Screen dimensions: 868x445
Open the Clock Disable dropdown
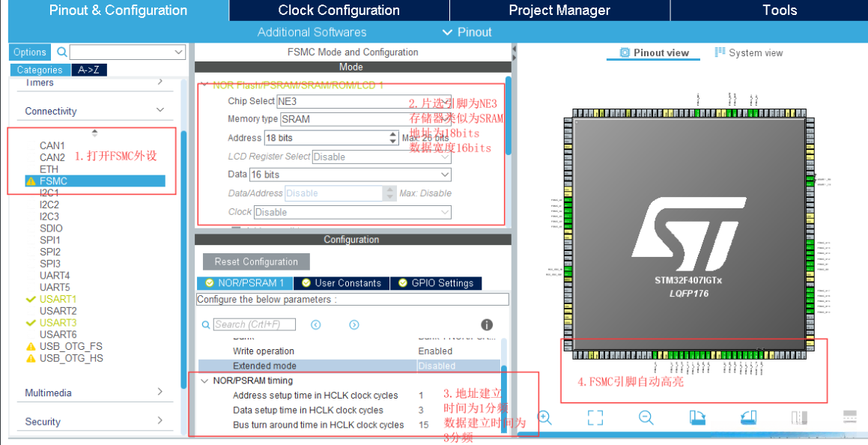pos(352,212)
